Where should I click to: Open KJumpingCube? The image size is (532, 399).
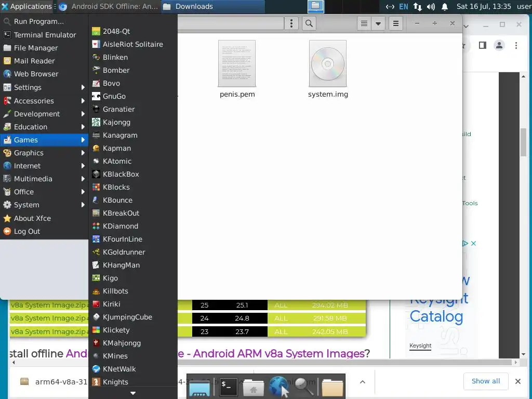click(x=132, y=317)
